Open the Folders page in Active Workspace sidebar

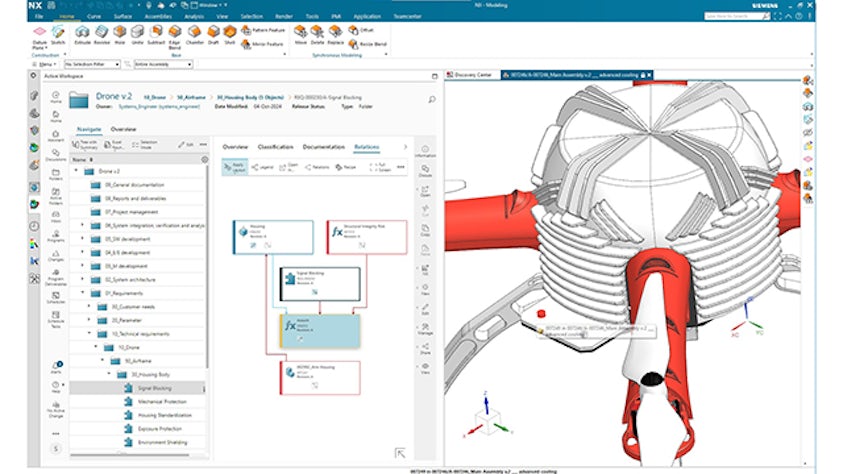click(56, 175)
